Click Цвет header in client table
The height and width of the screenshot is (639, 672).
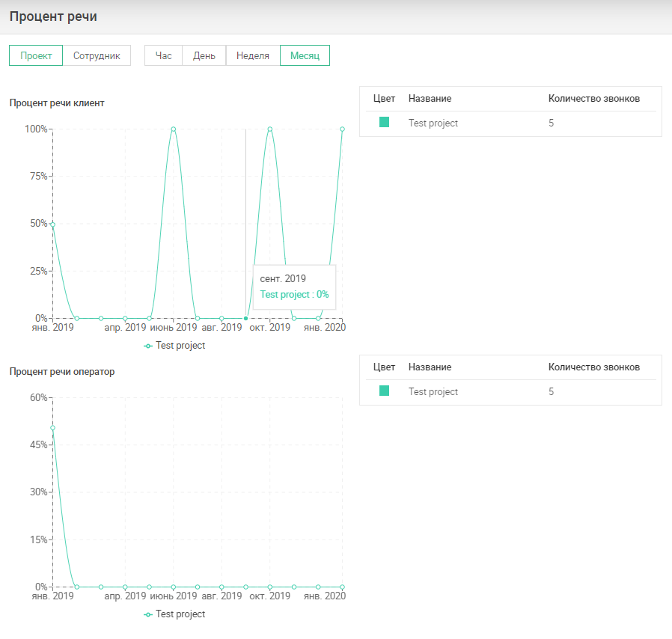[x=384, y=99]
